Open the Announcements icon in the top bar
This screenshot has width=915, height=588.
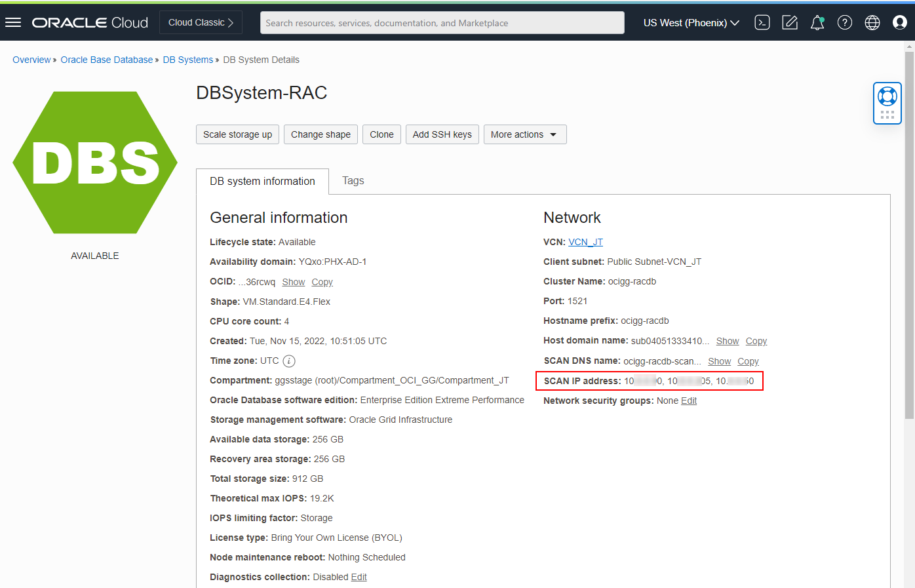point(789,22)
